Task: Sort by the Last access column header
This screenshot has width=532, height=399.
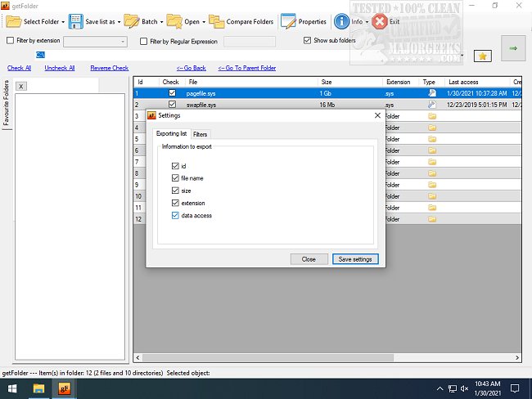Action: [476, 82]
